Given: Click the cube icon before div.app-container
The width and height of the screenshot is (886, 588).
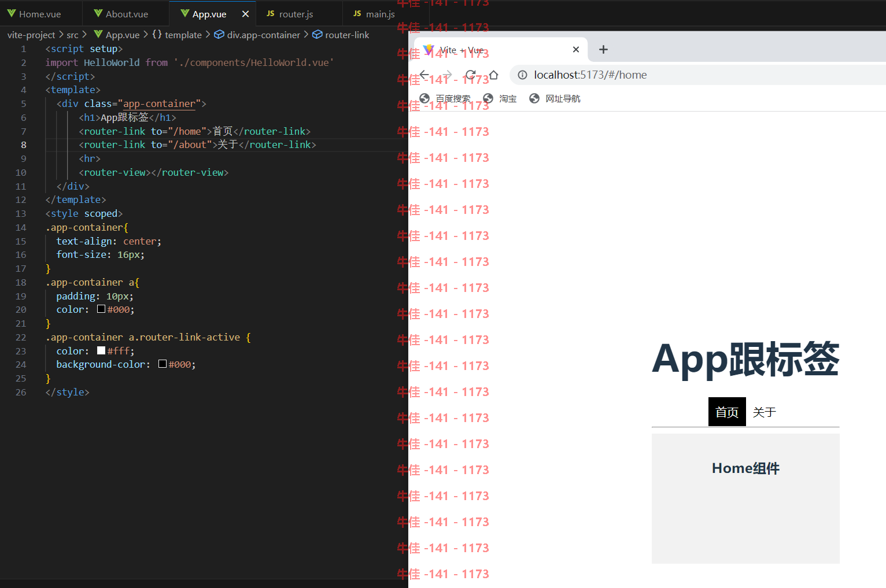Looking at the screenshot, I should click(x=219, y=35).
